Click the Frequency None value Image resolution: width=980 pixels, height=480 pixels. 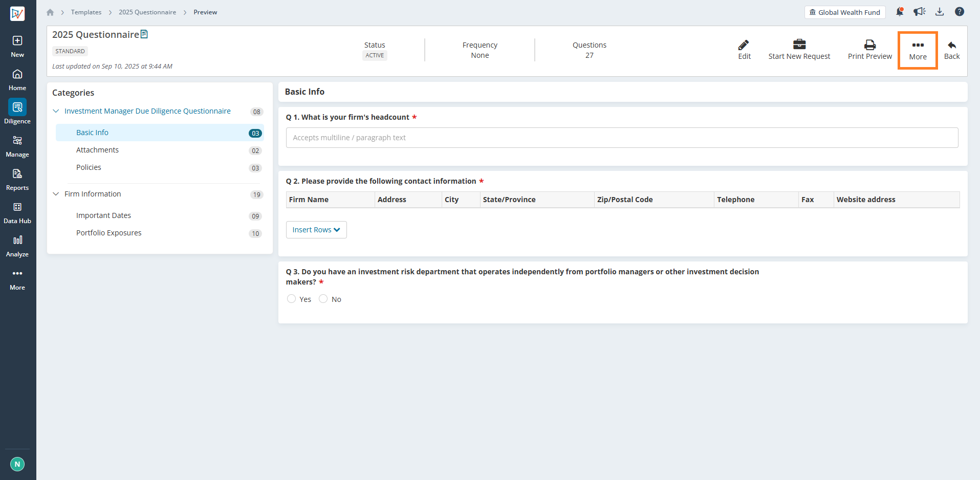480,55
